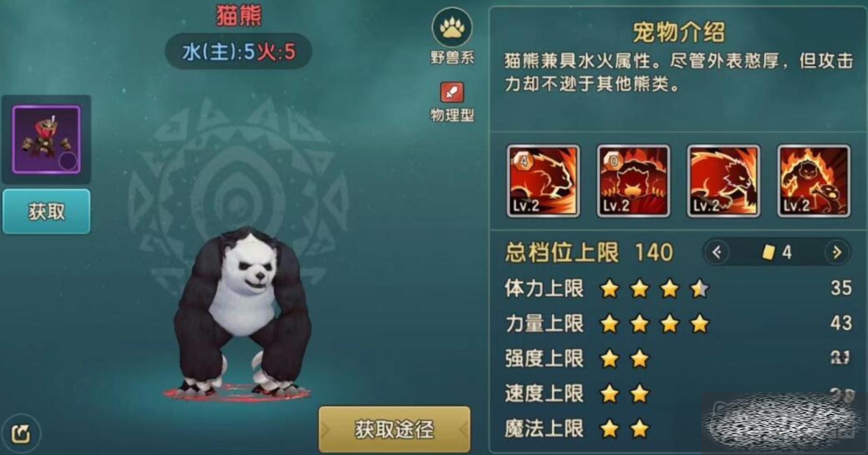This screenshot has height=455, width=868.
Task: Select the red armored pet thumbnail
Action: (x=46, y=140)
